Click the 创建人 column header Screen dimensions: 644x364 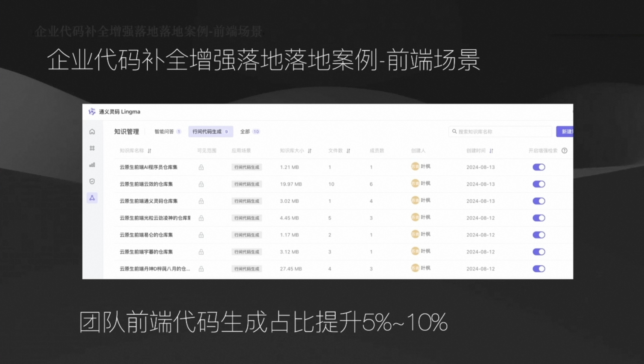click(x=418, y=150)
